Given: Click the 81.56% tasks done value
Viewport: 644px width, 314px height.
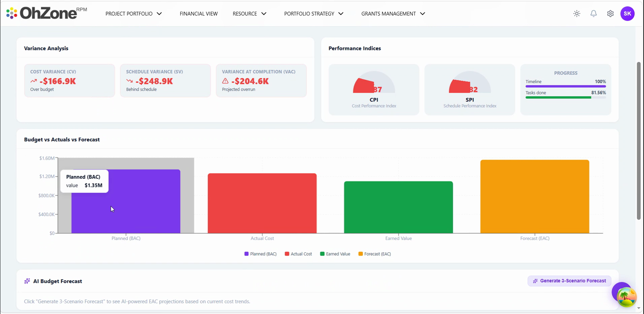Looking at the screenshot, I should (598, 93).
